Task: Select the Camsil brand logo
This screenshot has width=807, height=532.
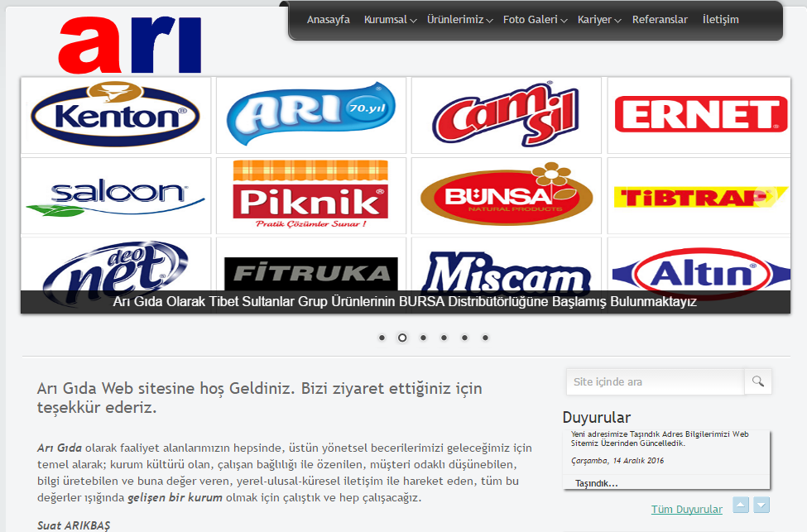Action: coord(506,115)
